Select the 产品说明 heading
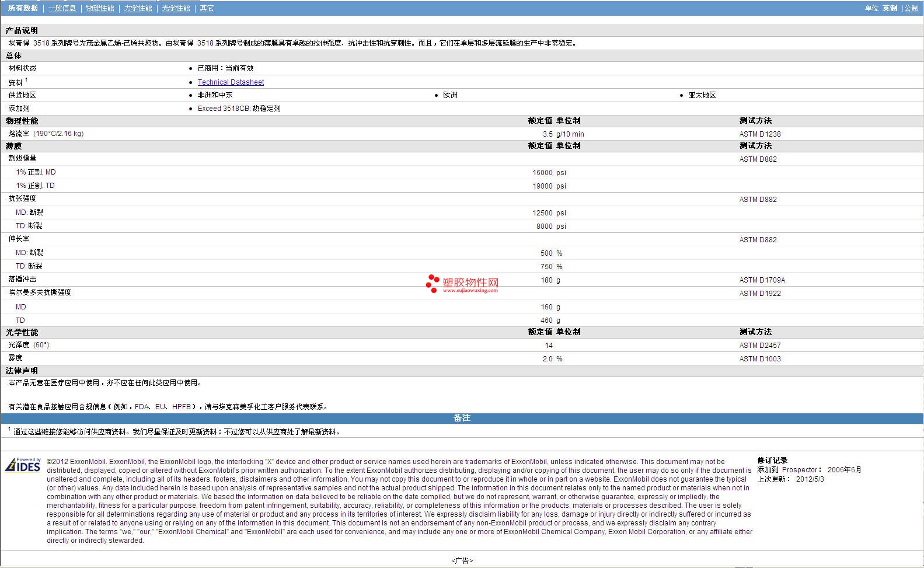Screen dimensions: 924x568 [22, 30]
